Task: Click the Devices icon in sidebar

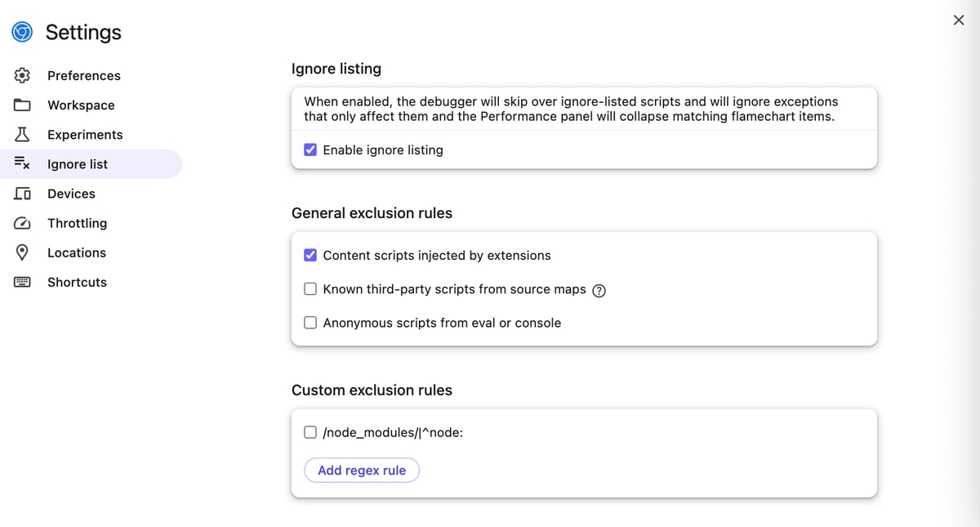Action: tap(22, 194)
